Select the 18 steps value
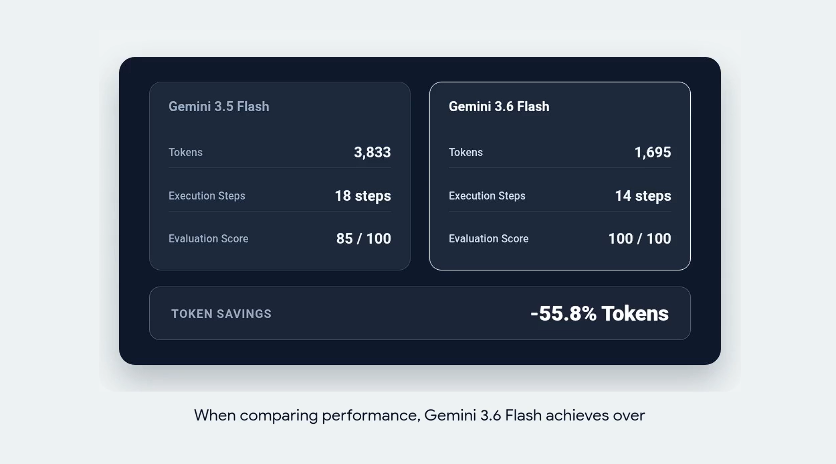This screenshot has height=464, width=836. pos(363,196)
